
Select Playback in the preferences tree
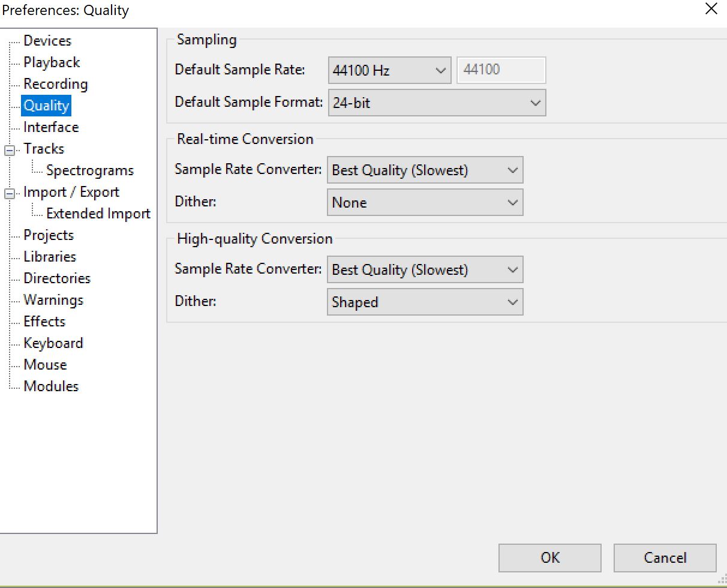coord(52,62)
